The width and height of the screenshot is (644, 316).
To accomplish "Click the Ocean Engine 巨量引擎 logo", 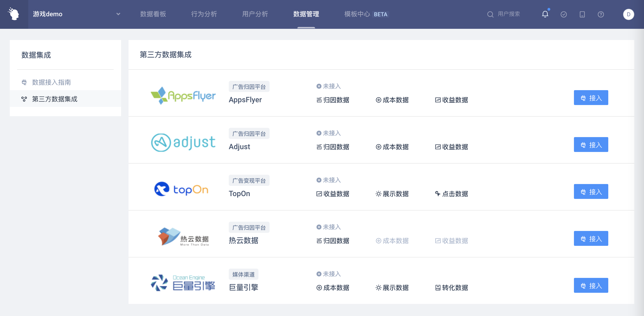I will [183, 283].
